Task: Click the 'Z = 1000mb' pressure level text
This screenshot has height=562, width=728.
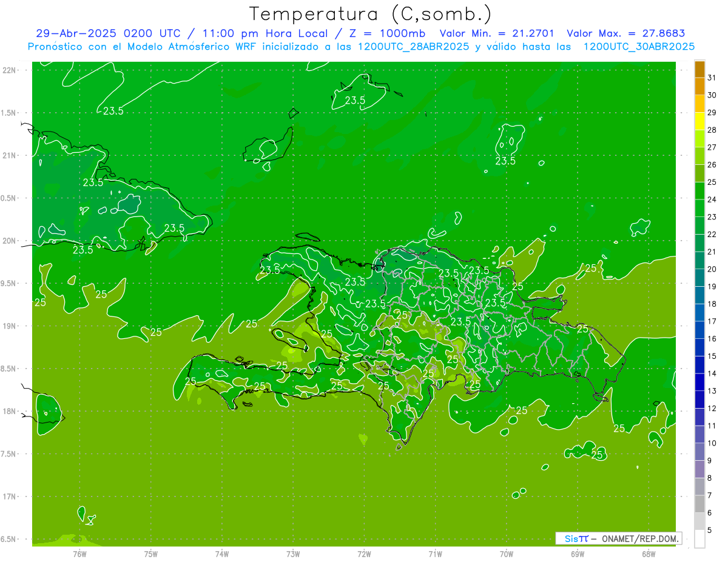Action: pyautogui.click(x=386, y=33)
